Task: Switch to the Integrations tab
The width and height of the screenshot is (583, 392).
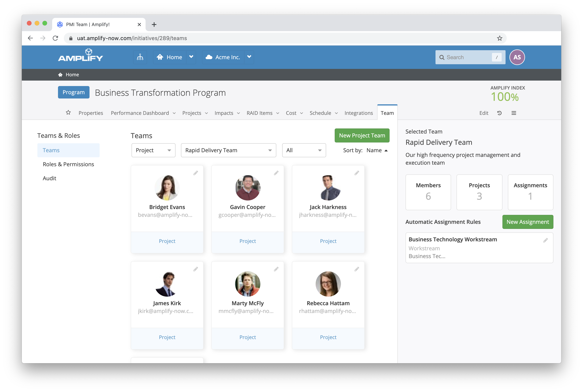Action: [x=358, y=113]
